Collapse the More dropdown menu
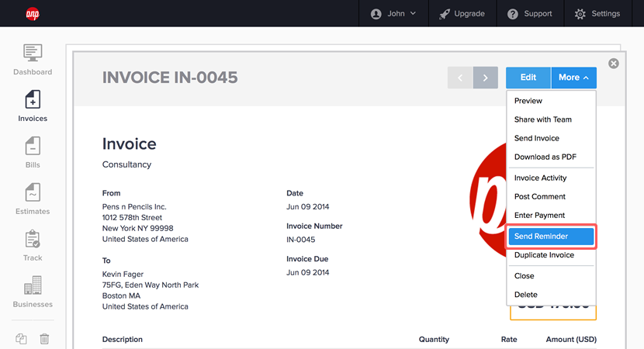The width and height of the screenshot is (644, 349). click(x=573, y=78)
